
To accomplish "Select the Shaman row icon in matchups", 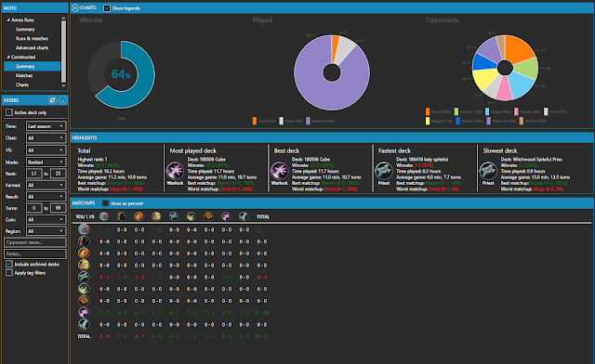I will point(84,300).
